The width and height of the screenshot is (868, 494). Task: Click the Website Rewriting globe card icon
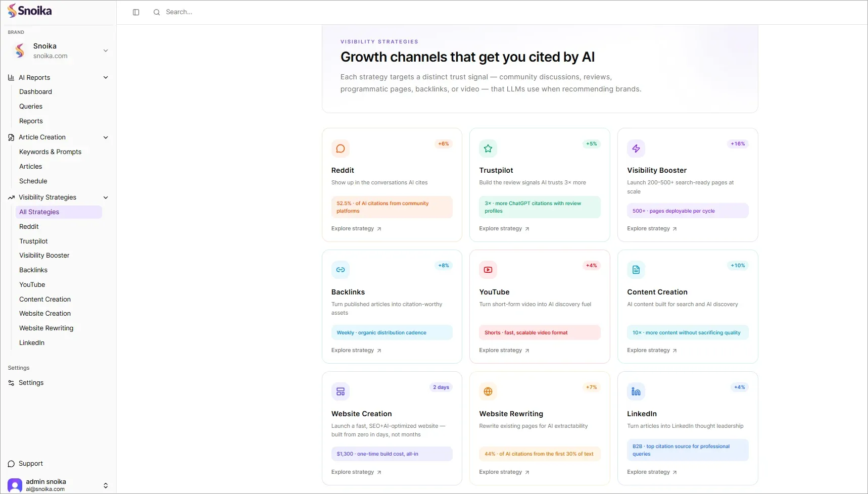point(488,391)
